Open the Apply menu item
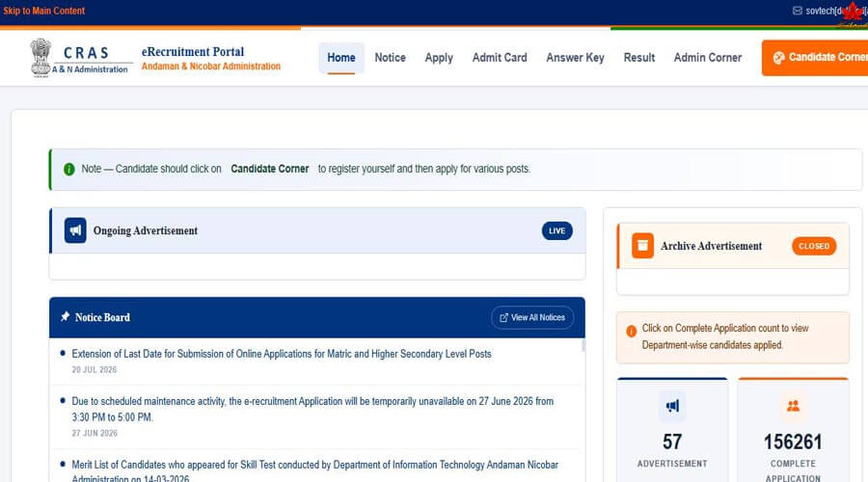The image size is (868, 482). pos(439,58)
